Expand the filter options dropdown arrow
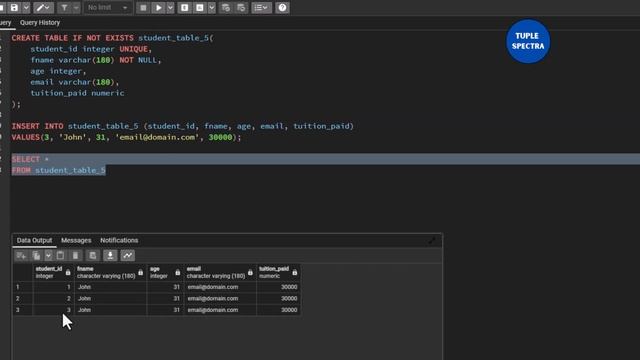The height and width of the screenshot is (360, 640). pyautogui.click(x=76, y=7)
